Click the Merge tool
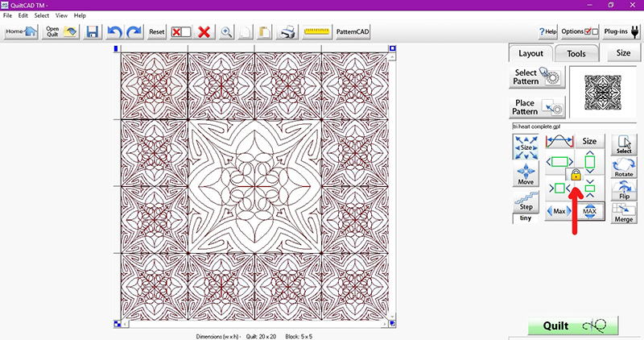This screenshot has width=644, height=340. [623, 213]
